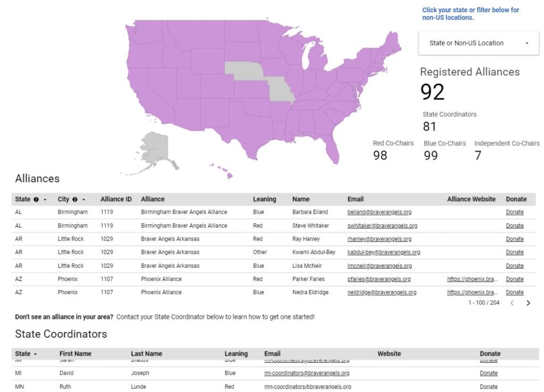This screenshot has width=544, height=392.
Task: Click Donate in Nedra Eldridge row
Action: pos(515,292)
